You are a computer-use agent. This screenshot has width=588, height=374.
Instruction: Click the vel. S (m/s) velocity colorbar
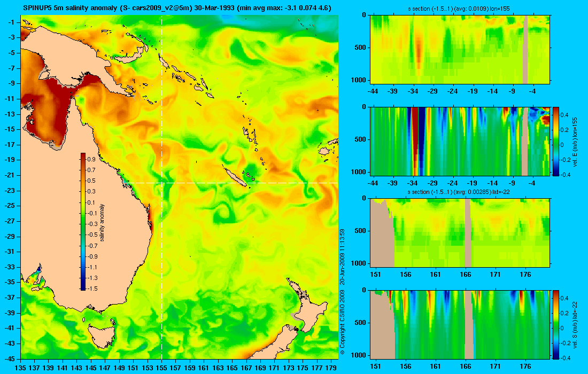click(x=556, y=324)
